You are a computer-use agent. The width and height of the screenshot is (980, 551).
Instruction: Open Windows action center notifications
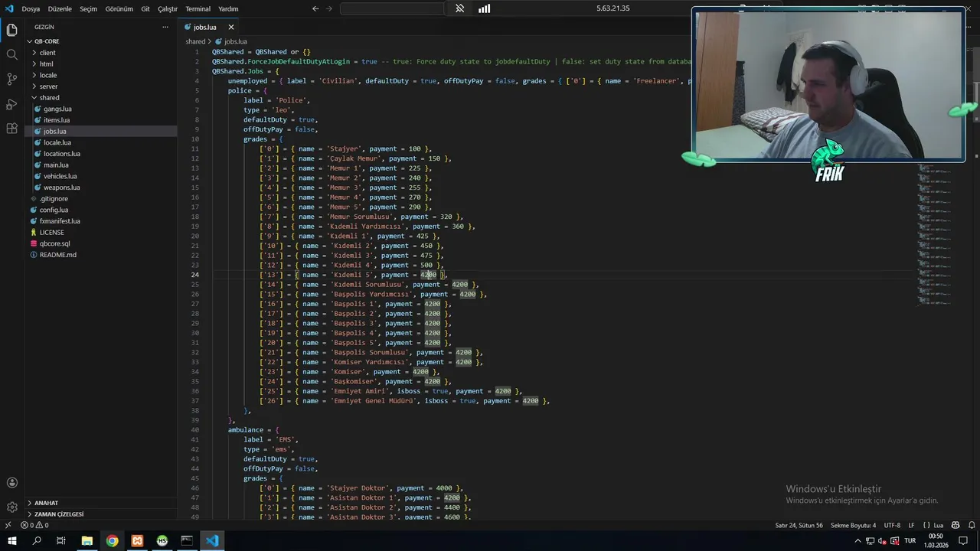962,540
